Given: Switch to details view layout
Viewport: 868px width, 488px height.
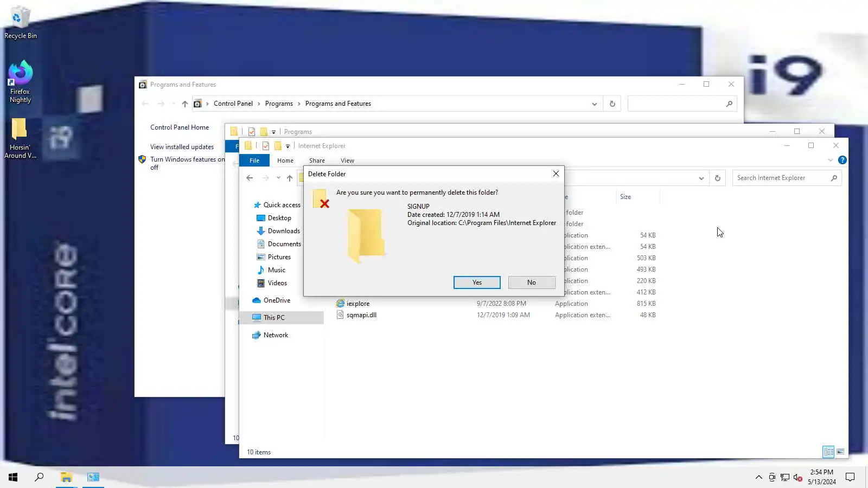Looking at the screenshot, I should [828, 451].
